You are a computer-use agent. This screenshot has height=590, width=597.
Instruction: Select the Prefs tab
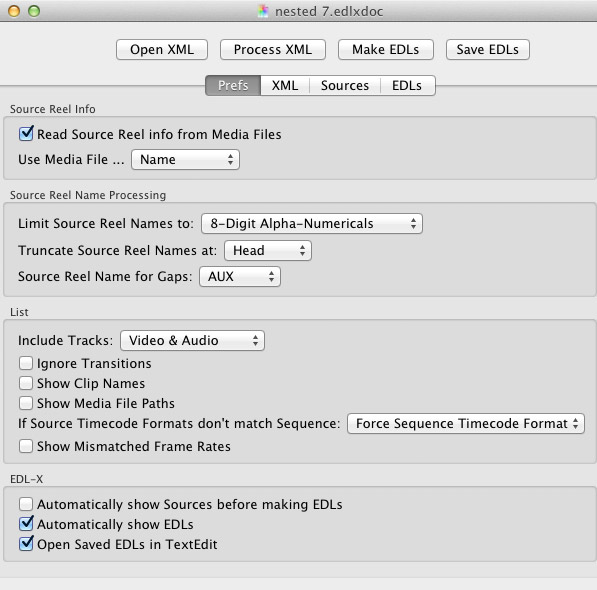[x=233, y=85]
